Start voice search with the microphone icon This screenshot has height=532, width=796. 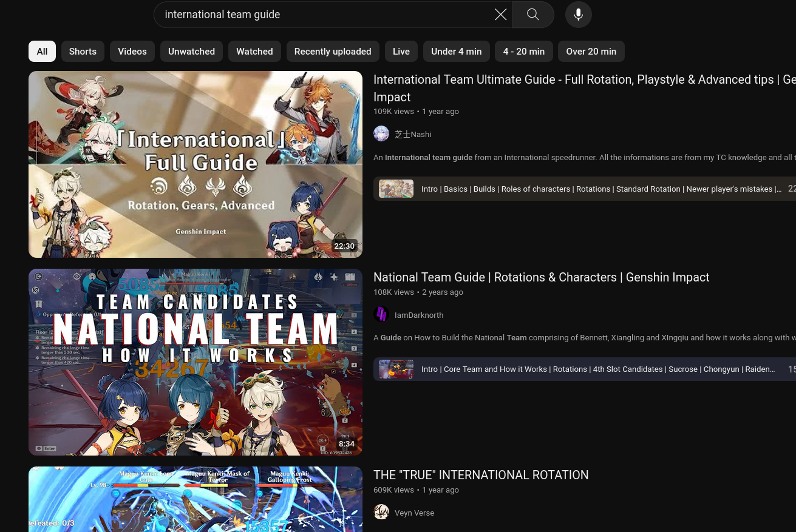[579, 15]
